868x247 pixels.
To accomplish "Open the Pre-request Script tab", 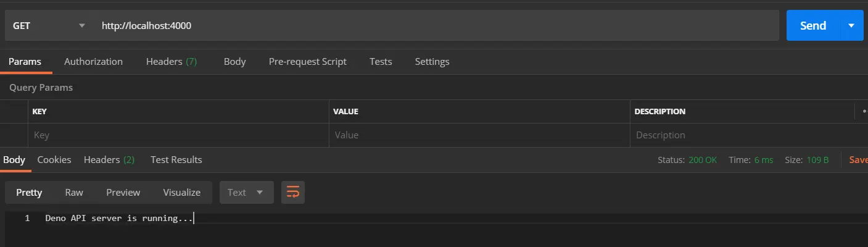I will click(x=307, y=62).
